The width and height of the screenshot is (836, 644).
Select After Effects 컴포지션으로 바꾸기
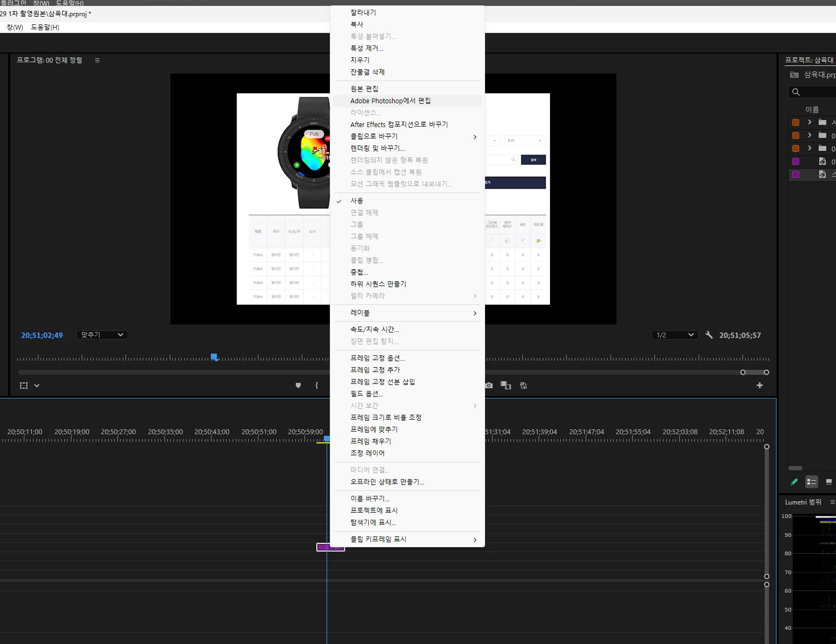407,124
